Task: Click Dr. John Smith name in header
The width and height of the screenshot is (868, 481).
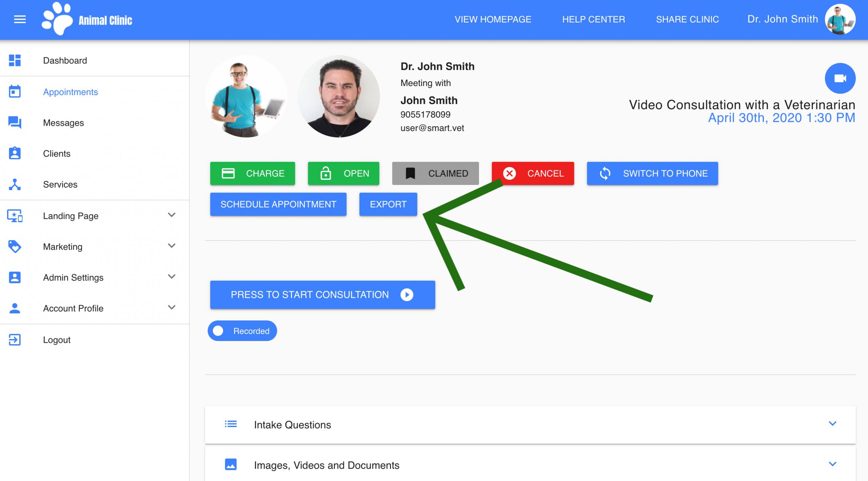Action: click(x=783, y=19)
